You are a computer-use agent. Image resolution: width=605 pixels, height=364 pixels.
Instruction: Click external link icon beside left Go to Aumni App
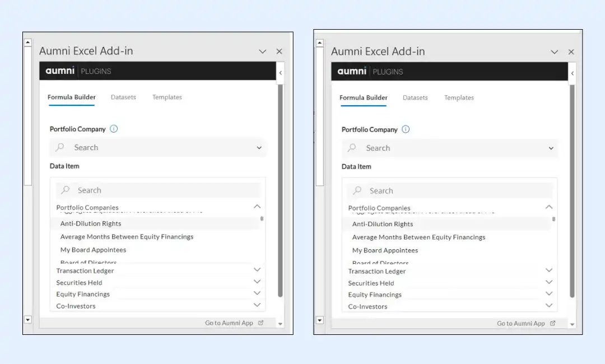[x=261, y=323]
